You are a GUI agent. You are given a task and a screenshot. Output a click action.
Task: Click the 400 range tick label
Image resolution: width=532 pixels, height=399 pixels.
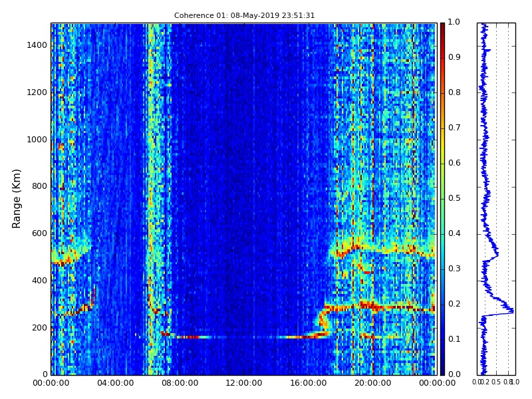pos(39,281)
